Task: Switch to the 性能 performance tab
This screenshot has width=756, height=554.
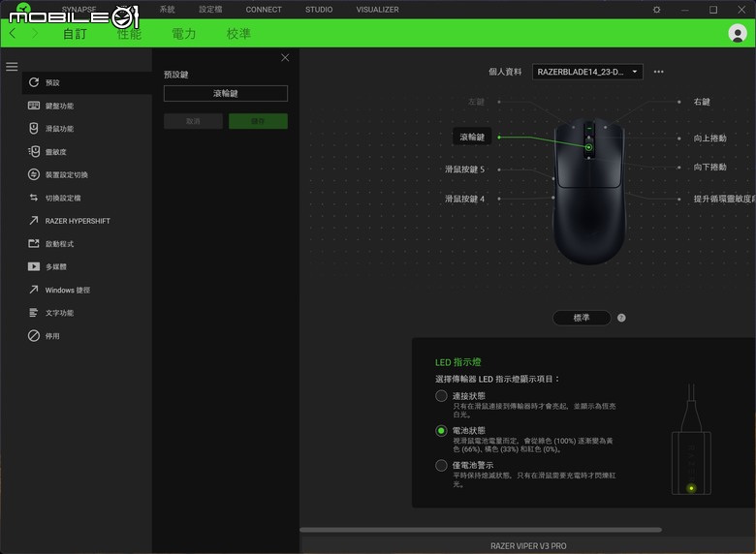Action: click(x=129, y=34)
